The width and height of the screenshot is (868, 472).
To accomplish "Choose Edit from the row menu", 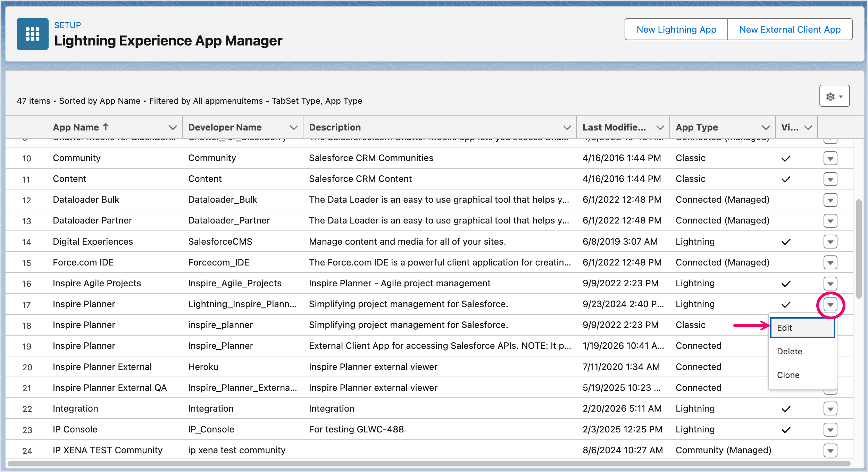I will pyautogui.click(x=802, y=328).
